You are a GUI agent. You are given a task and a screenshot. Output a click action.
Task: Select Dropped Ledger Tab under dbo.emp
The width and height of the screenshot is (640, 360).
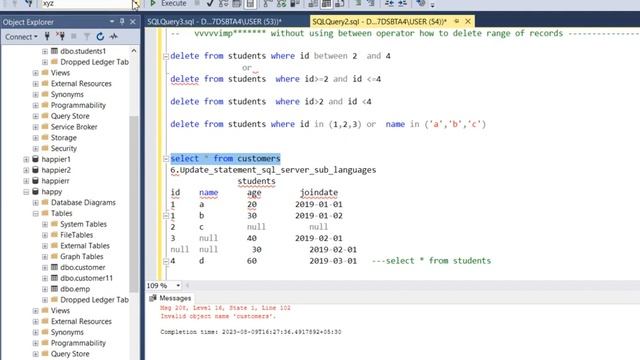click(x=94, y=300)
